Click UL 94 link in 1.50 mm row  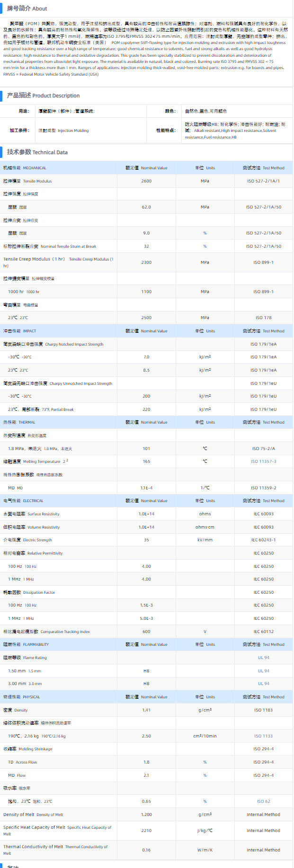tap(263, 671)
